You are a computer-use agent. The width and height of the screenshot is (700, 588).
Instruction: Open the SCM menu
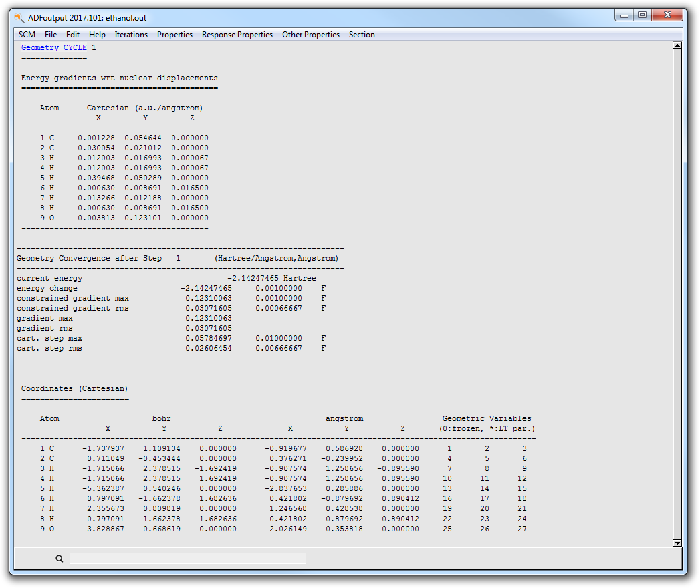27,35
